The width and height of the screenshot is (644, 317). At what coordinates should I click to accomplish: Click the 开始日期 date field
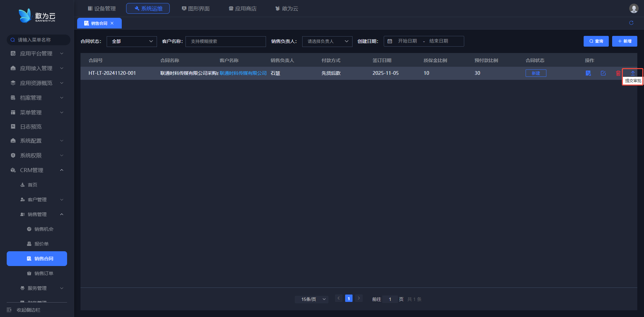408,41
